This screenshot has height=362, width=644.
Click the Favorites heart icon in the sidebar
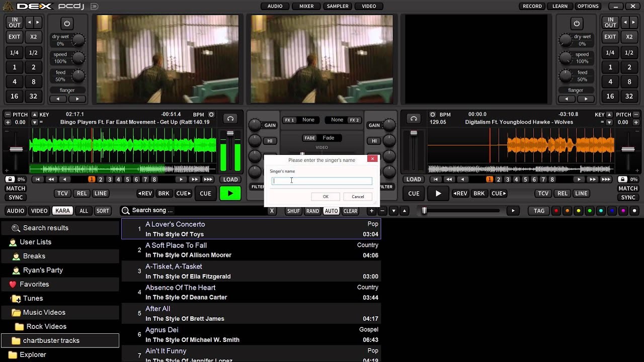(12, 284)
